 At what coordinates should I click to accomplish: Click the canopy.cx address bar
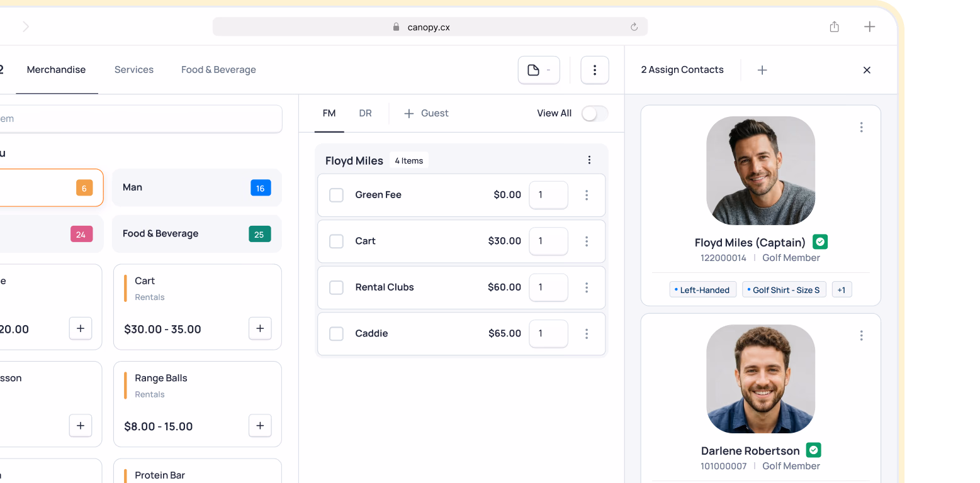[x=430, y=26]
